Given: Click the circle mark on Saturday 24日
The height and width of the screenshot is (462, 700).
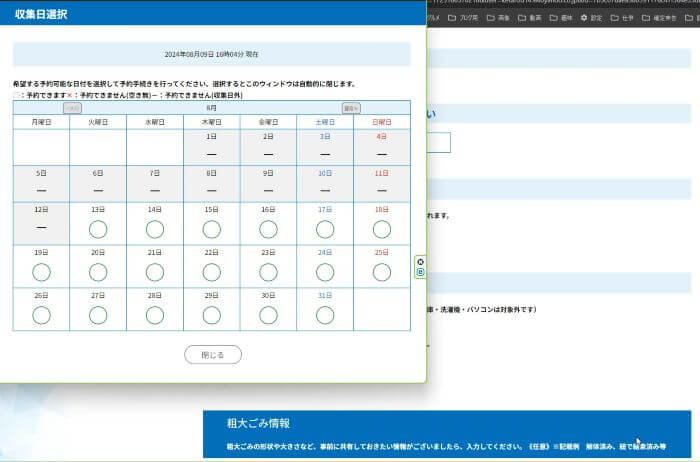Looking at the screenshot, I should click(x=325, y=272).
